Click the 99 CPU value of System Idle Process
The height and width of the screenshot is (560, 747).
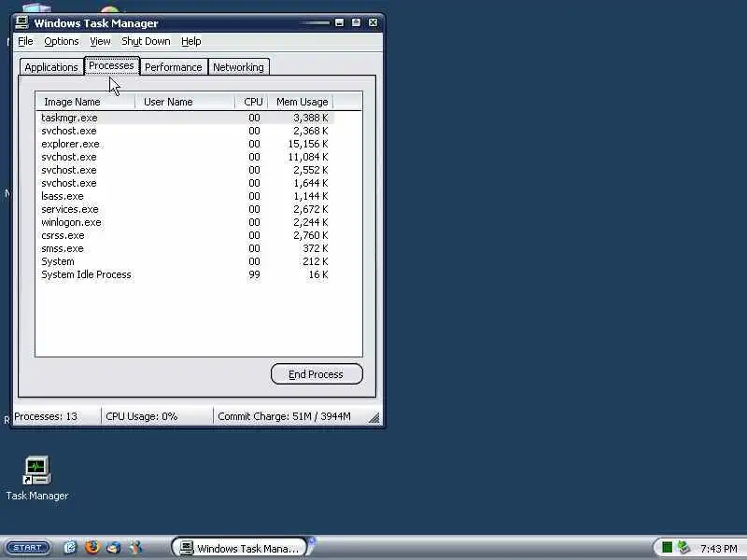[254, 274]
